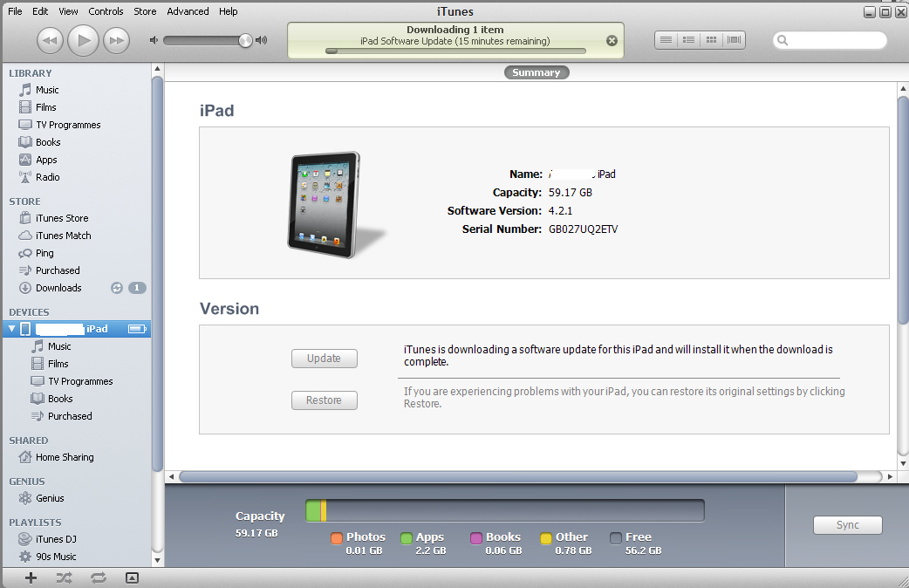Open the Controls menu

coord(106,11)
